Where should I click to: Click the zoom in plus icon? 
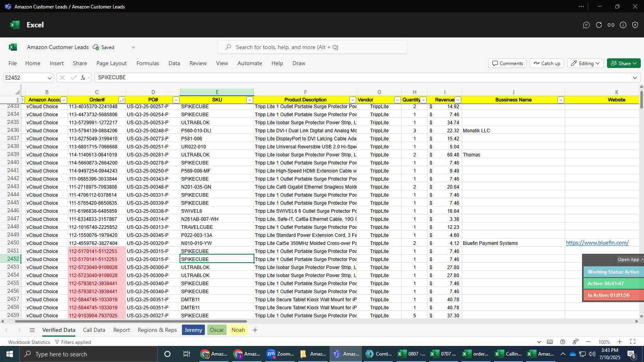620,342
